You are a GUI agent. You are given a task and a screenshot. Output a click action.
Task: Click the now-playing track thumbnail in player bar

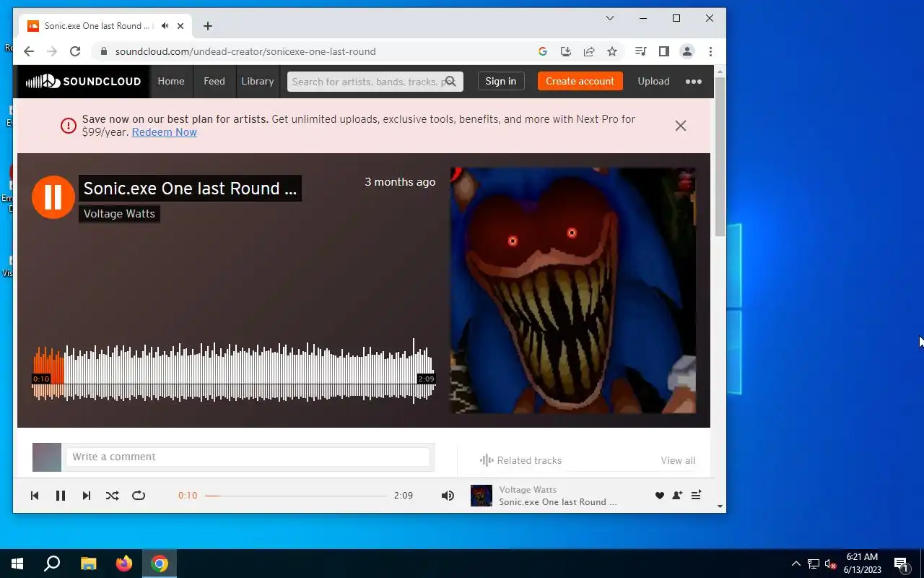[481, 496]
